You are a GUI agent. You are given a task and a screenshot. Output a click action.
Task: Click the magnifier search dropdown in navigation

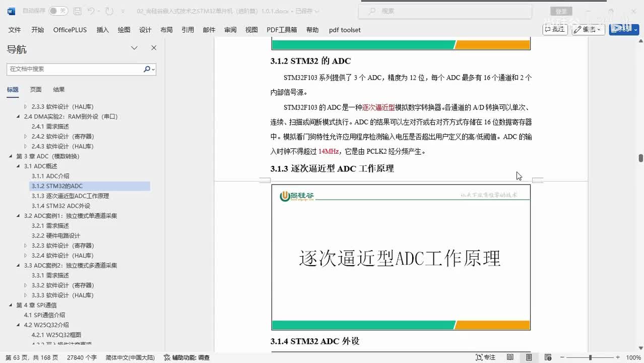tap(149, 69)
